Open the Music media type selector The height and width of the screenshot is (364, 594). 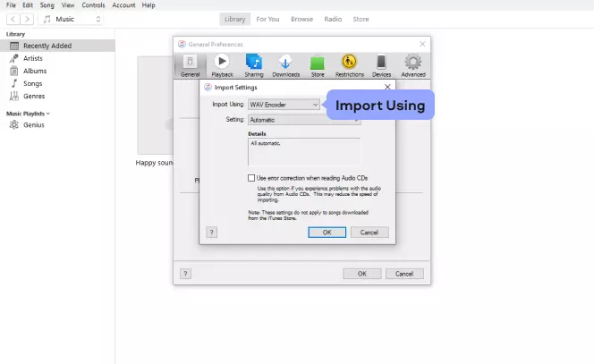(71, 19)
